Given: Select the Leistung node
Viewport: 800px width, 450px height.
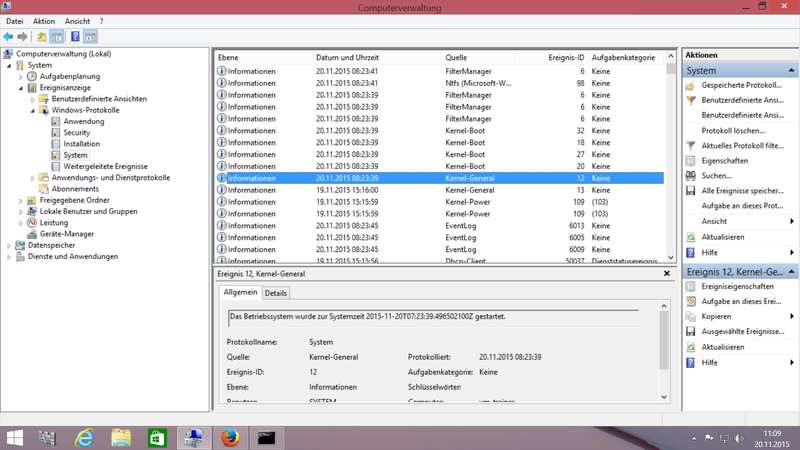Looking at the screenshot, I should click(54, 222).
